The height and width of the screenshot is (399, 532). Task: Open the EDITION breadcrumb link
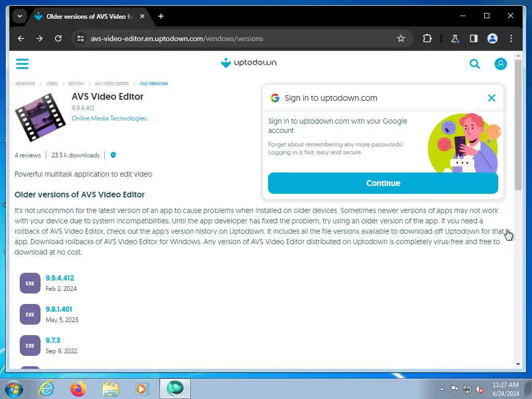(x=76, y=84)
